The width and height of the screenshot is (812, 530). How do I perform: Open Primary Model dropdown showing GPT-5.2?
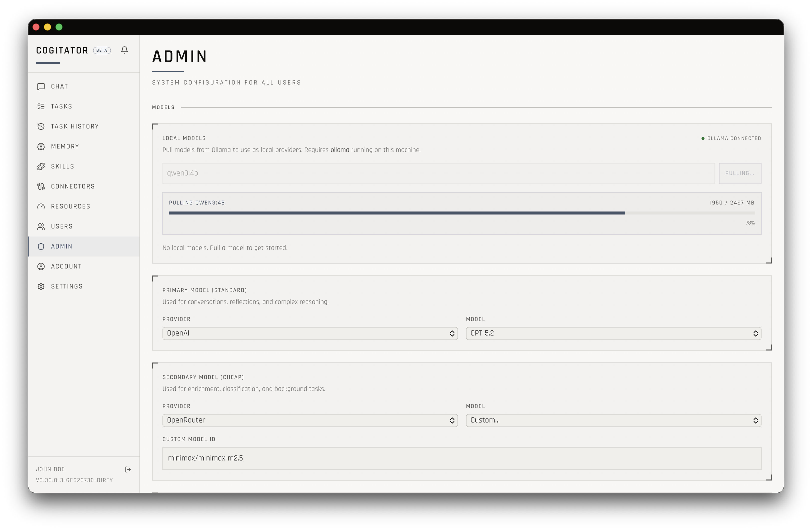613,333
